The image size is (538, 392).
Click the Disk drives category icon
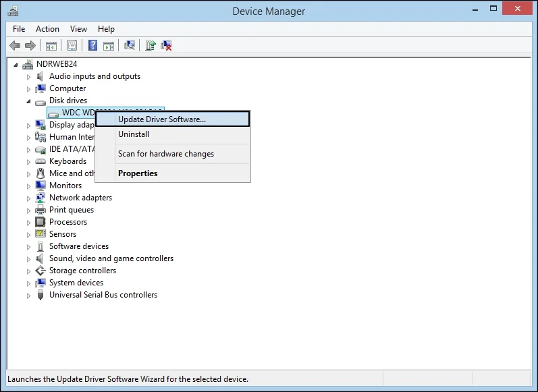tap(40, 102)
